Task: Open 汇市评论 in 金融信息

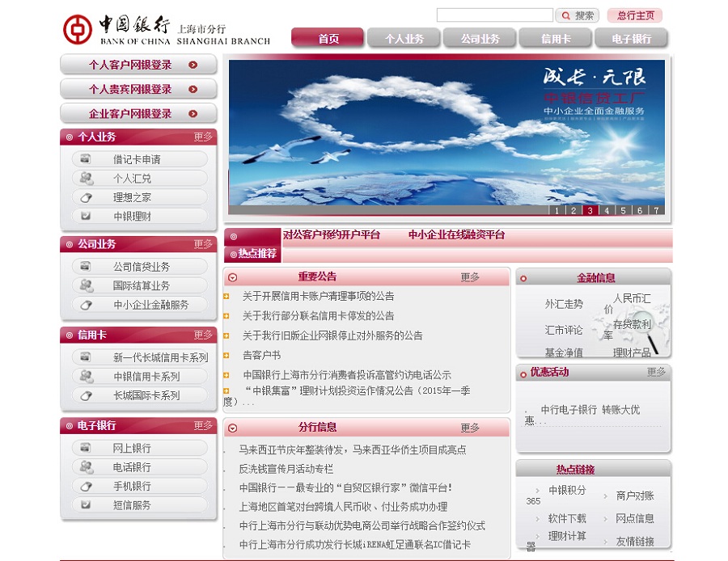Action: [564, 330]
